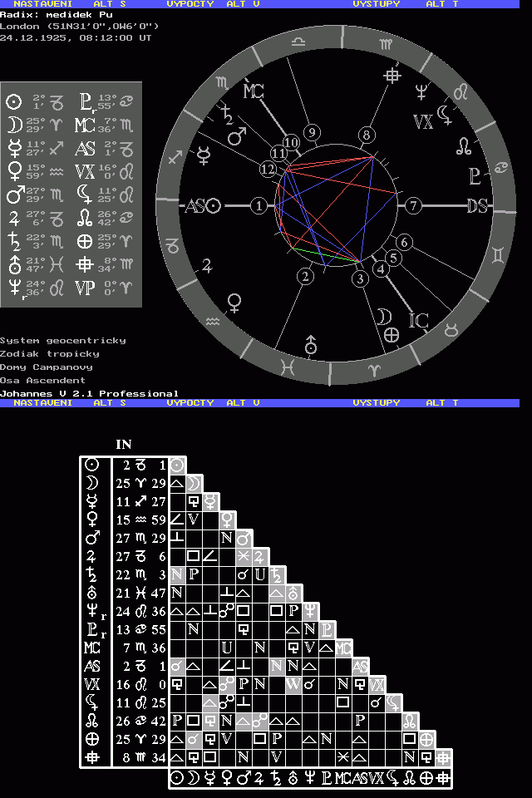Click the 'IN' header above the aspect table
Image resolution: width=532 pixels, height=798 pixels.
click(x=123, y=445)
